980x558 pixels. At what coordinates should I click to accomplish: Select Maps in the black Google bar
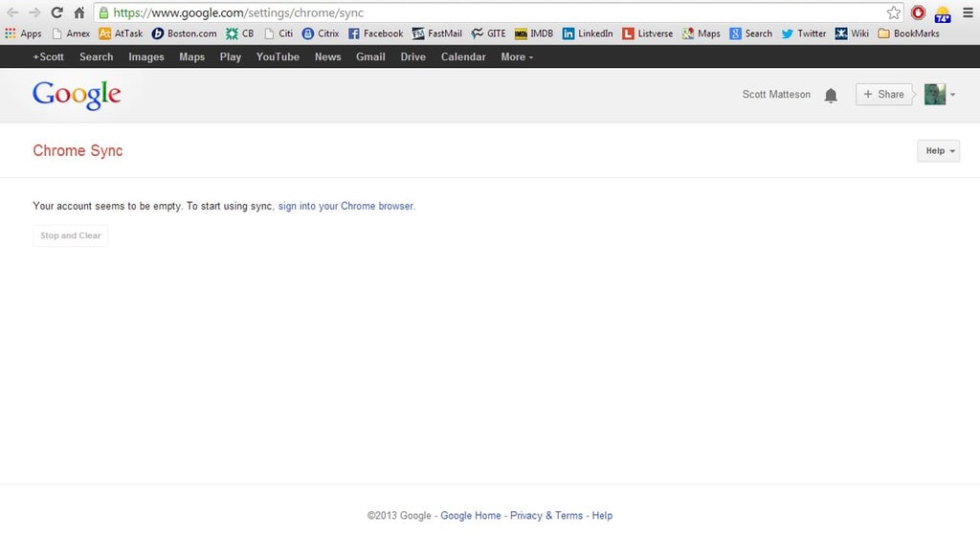pos(191,56)
